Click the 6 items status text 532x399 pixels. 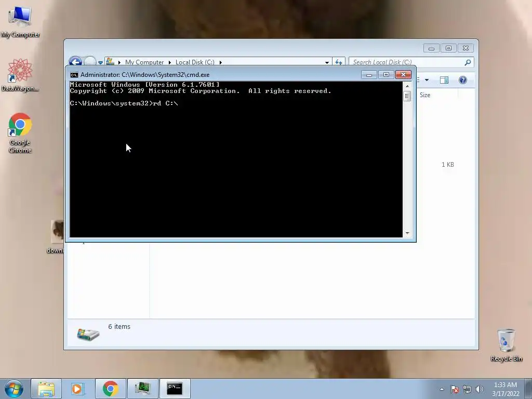click(119, 326)
